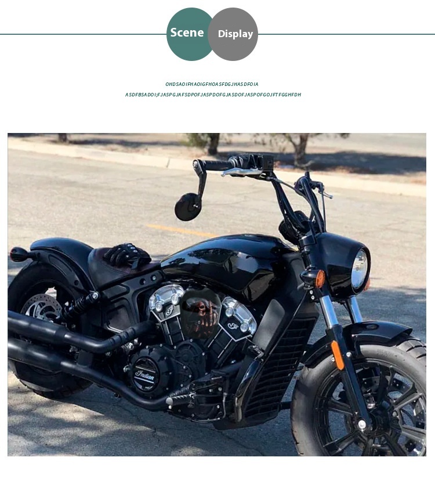Click the radiator grille
Screen dimensions: 435x504
279,367
